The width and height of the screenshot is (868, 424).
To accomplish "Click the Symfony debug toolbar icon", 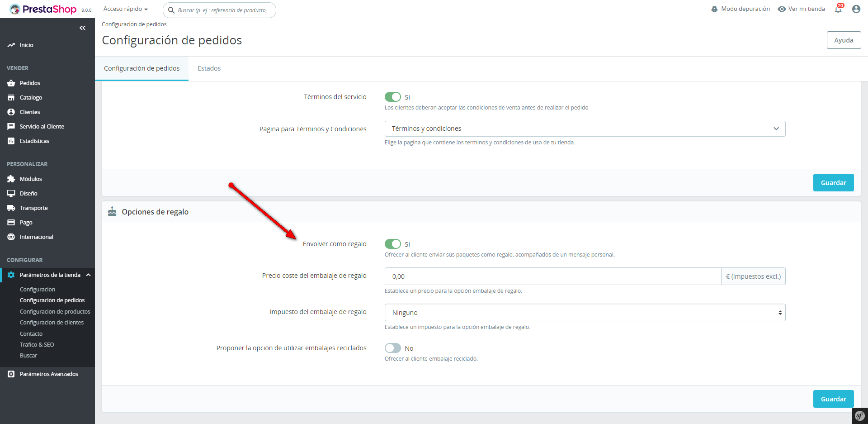I will pos(859,416).
